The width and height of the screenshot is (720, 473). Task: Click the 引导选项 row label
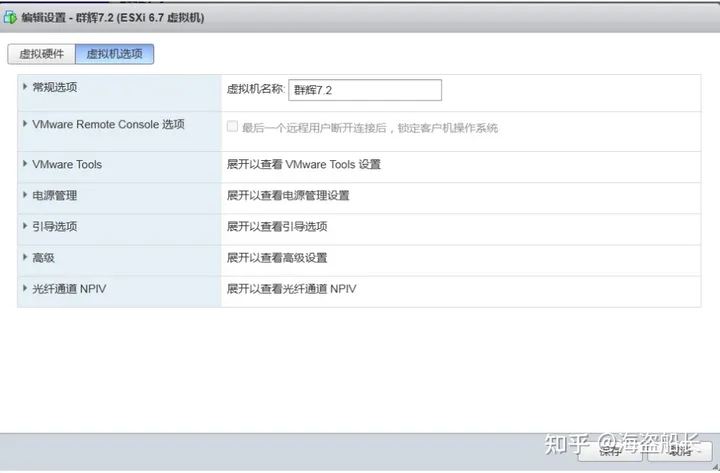point(55,226)
